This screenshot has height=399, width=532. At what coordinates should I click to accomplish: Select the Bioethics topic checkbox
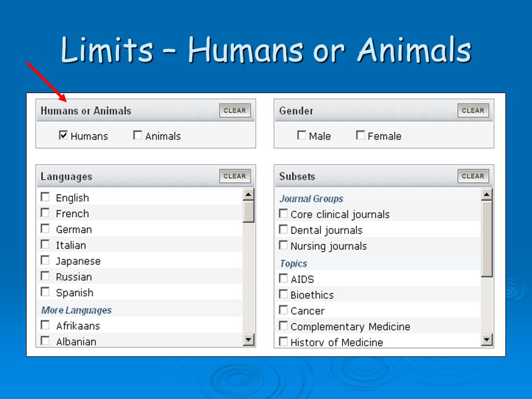pyautogui.click(x=283, y=294)
